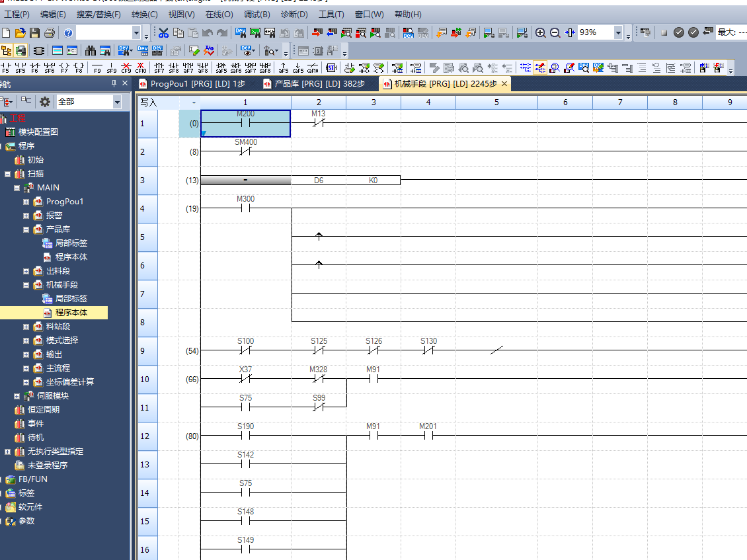Screen dimensions: 747x560
Task: Click the Zoom In magnifier icon
Action: pyautogui.click(x=540, y=32)
